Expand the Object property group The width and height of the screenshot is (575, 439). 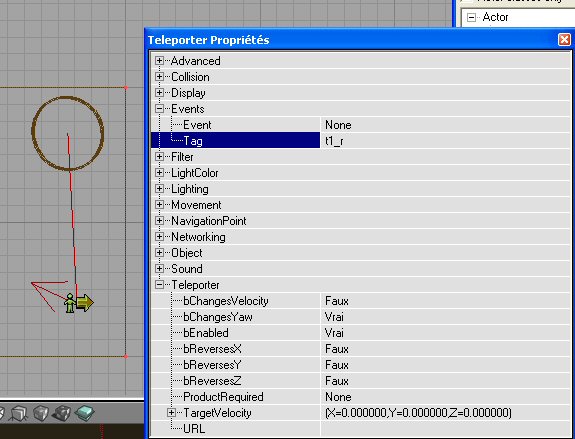tap(159, 253)
